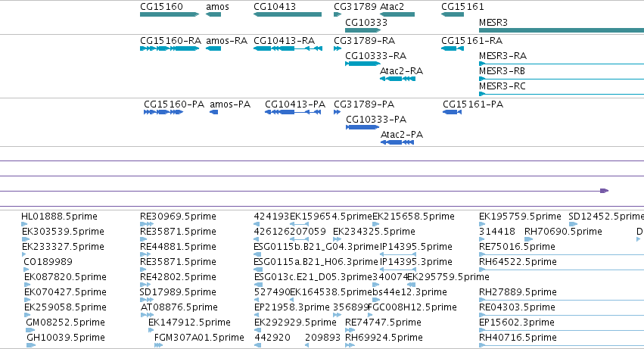Screen dimensions: 644x349
Task: Click the RE75016.5prime EST label
Action: [517, 247]
